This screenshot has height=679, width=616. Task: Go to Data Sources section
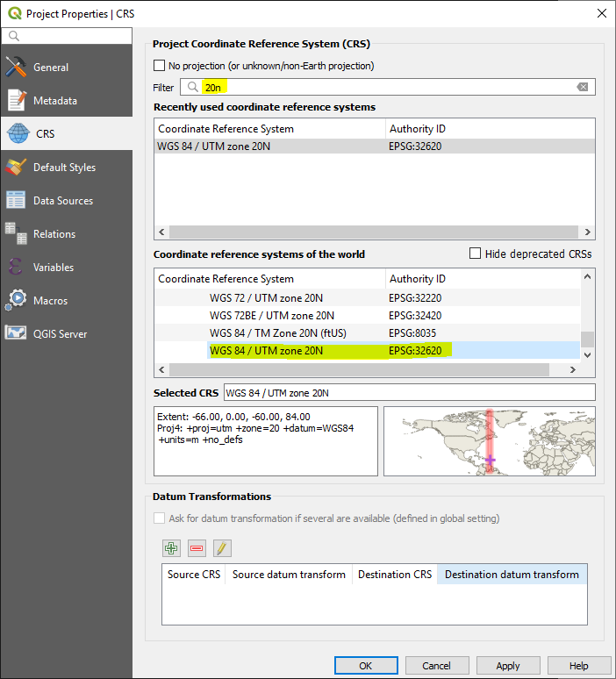pyautogui.click(x=62, y=201)
